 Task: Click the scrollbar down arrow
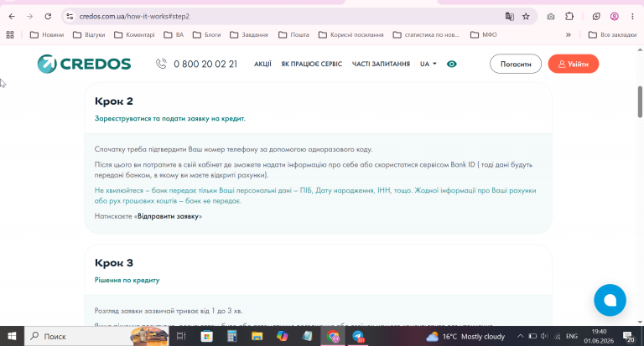(x=640, y=323)
